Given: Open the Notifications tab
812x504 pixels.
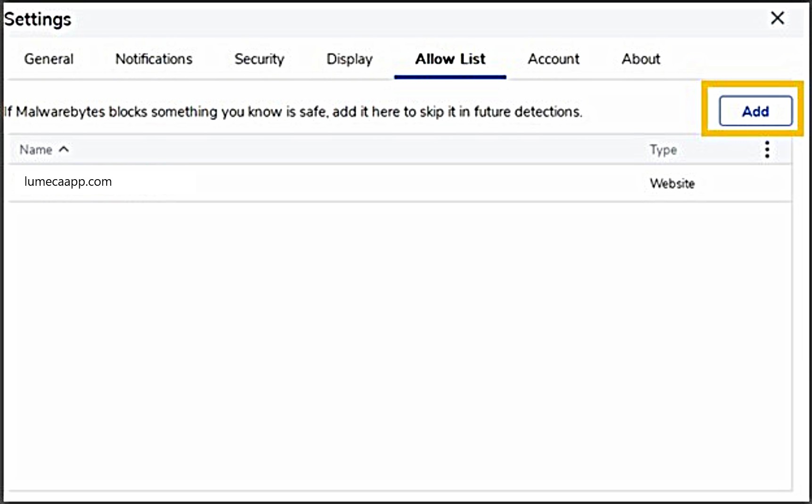Looking at the screenshot, I should coord(154,59).
